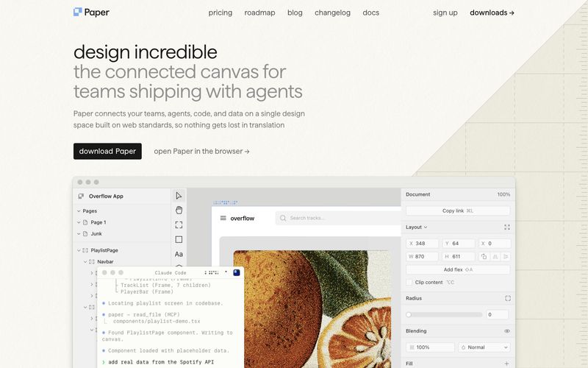Click the frame icon beside Navbar
Image resolution: width=588 pixels, height=368 pixels.
coord(91,262)
